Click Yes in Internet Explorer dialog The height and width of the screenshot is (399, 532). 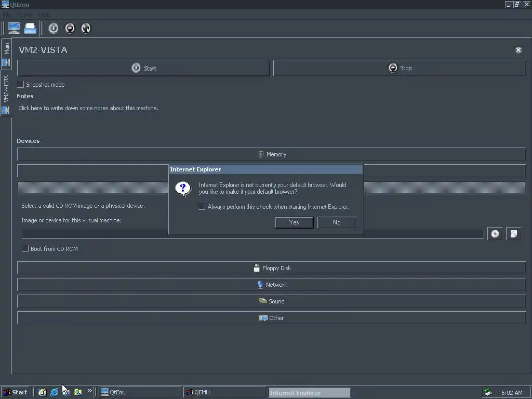[294, 222]
